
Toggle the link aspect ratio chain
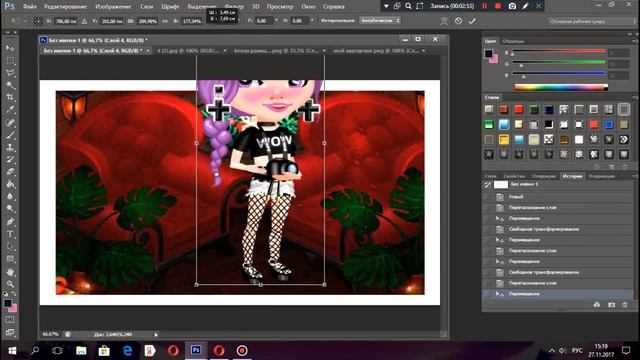point(165,21)
